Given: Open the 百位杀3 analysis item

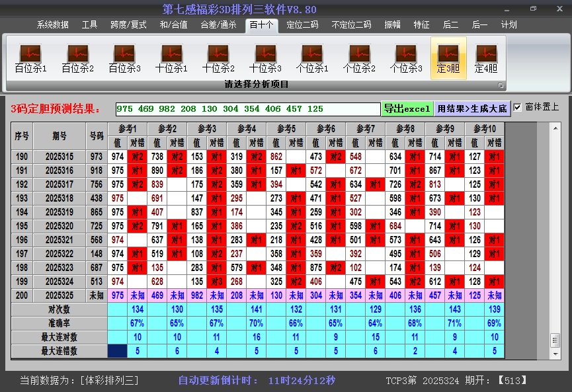Looking at the screenshot, I should tap(124, 58).
